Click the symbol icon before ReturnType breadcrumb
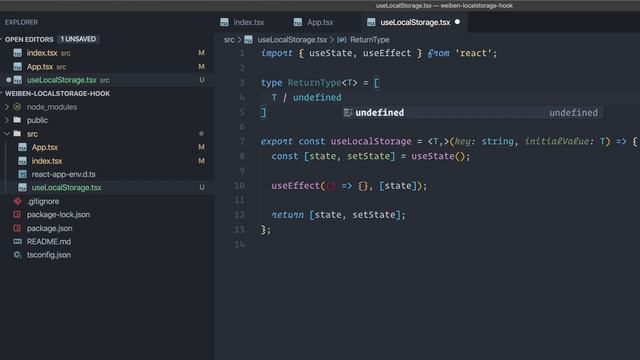 (342, 40)
